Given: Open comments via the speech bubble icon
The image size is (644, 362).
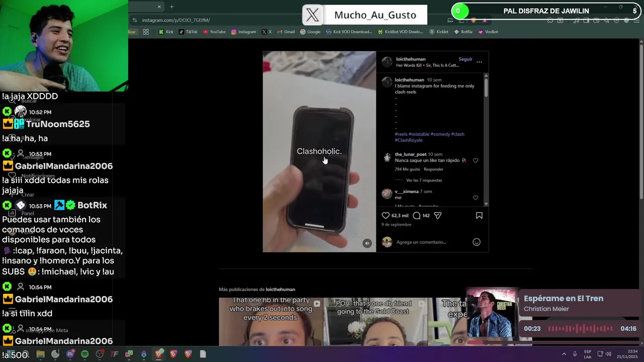Looking at the screenshot, I should click(x=417, y=216).
